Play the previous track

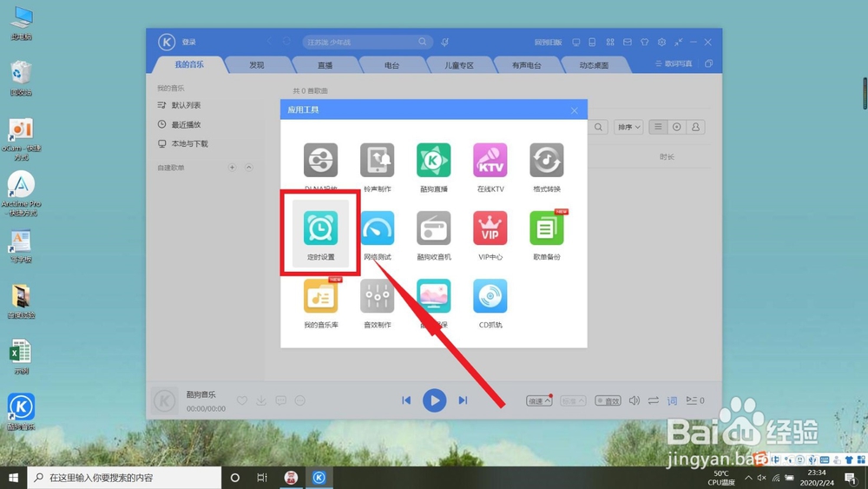(x=406, y=400)
